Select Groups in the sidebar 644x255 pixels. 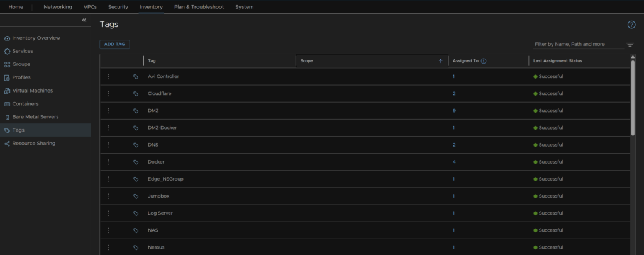pos(21,64)
